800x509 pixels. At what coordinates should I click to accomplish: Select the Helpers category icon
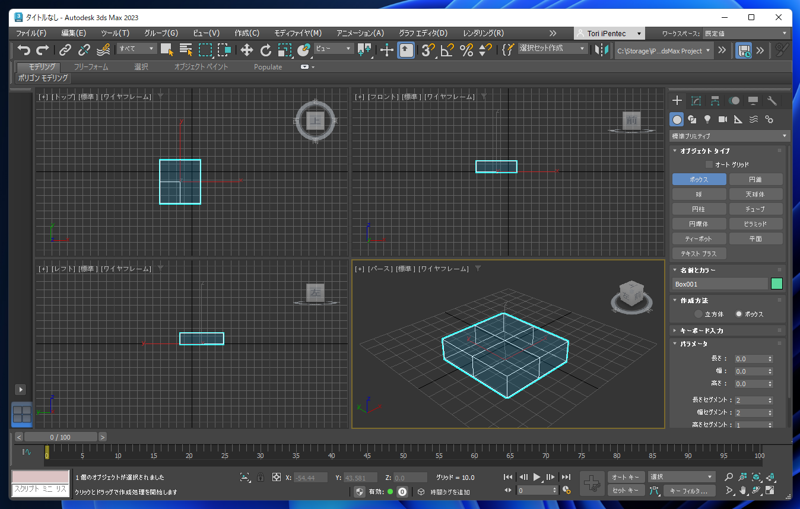(x=738, y=119)
